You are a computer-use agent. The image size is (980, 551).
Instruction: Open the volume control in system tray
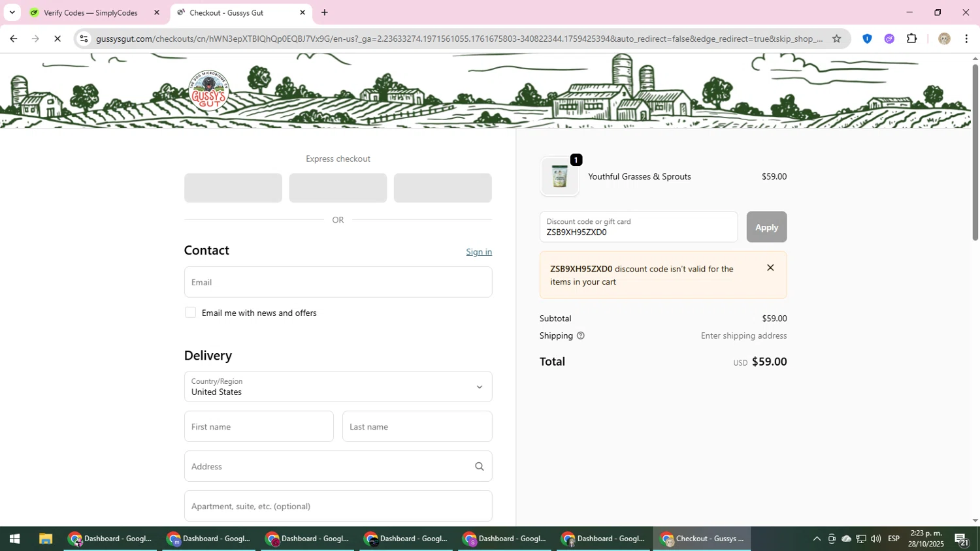point(875,539)
